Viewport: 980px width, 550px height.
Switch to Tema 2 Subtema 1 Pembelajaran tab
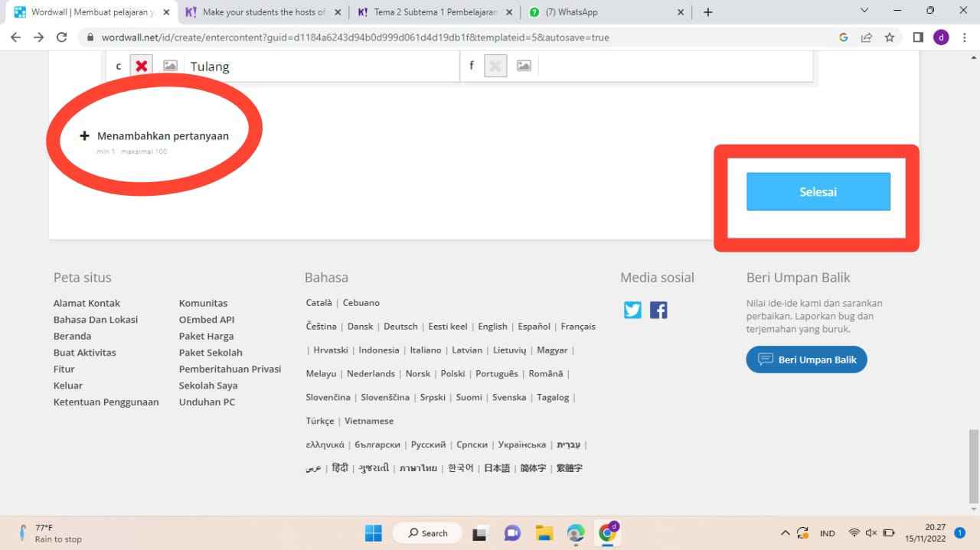click(436, 12)
